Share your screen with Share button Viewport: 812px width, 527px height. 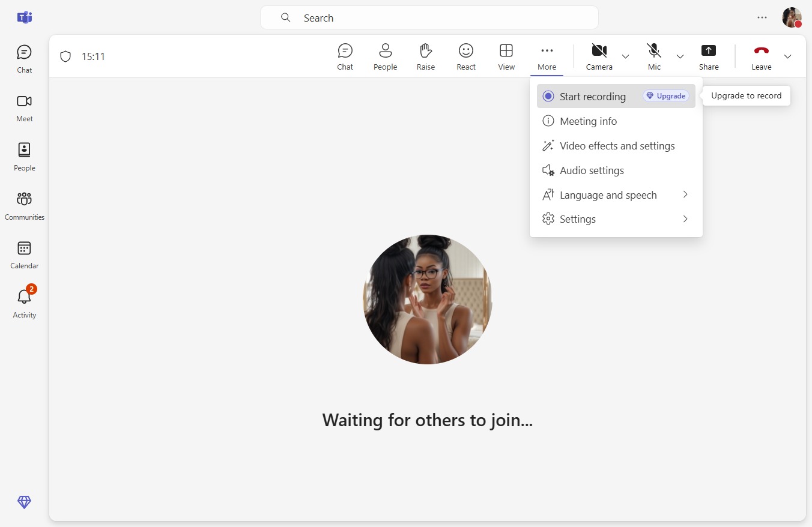pos(709,57)
